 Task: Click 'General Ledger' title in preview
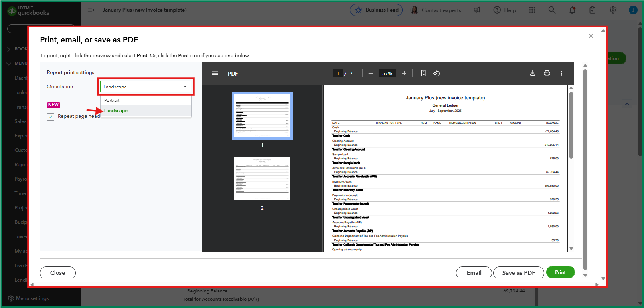point(445,105)
